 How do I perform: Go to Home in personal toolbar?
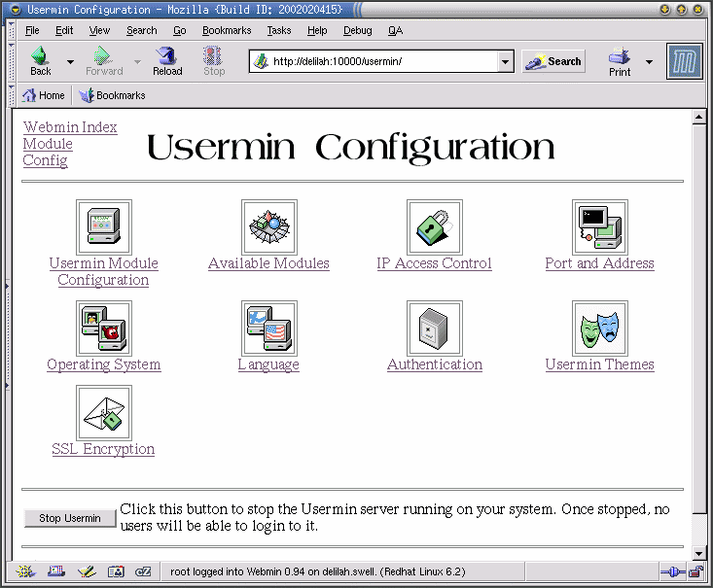(x=44, y=95)
